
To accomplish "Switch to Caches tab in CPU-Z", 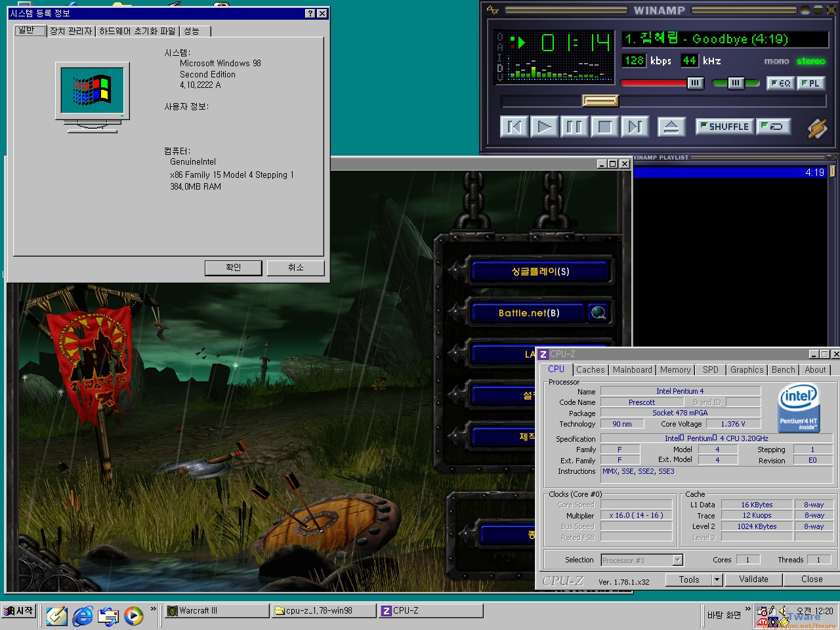I will (x=591, y=370).
